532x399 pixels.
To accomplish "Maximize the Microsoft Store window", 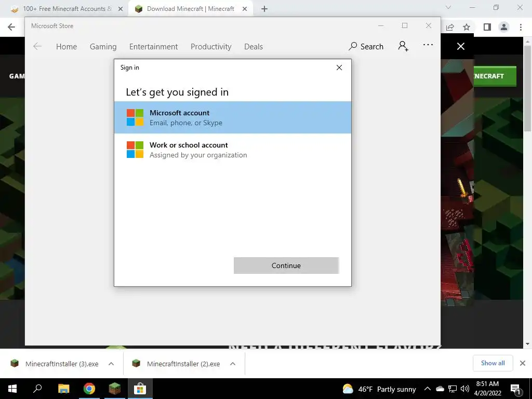I will point(404,26).
